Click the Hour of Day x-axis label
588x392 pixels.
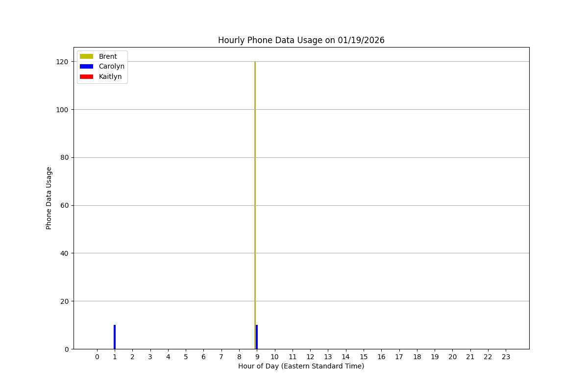click(x=301, y=366)
